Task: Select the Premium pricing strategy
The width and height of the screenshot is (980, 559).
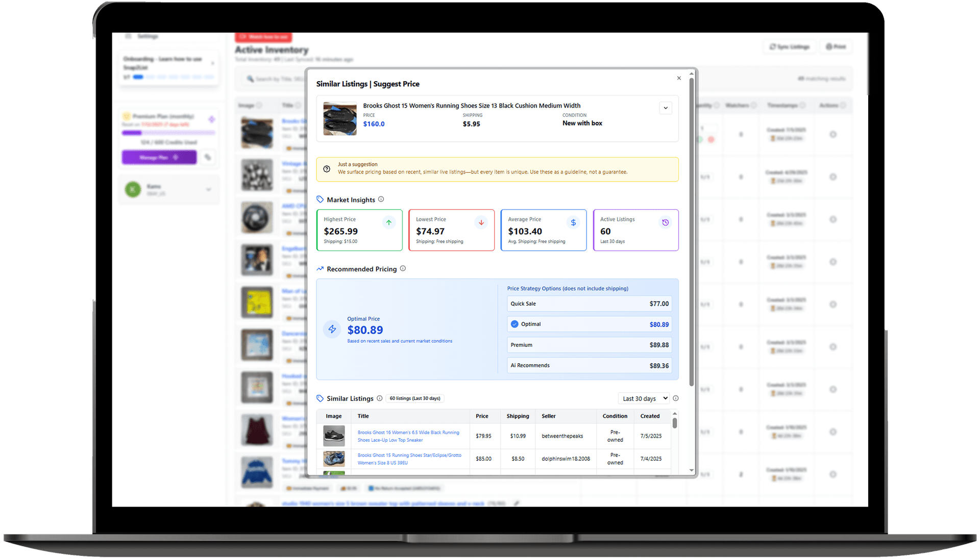Action: click(589, 345)
